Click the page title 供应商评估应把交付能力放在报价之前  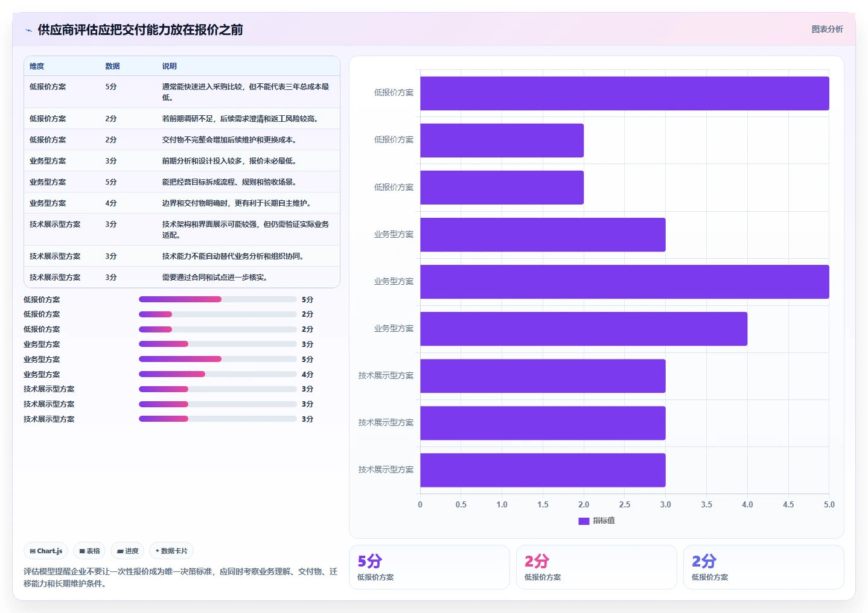[x=140, y=30]
